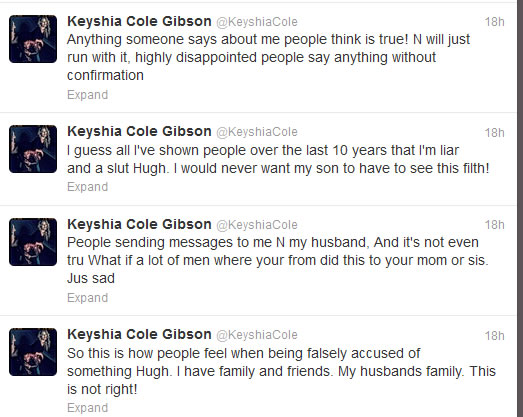The height and width of the screenshot is (417, 523).
Task: Open avatar on the 'I guess all I've shown' tweet
Action: click(x=33, y=149)
